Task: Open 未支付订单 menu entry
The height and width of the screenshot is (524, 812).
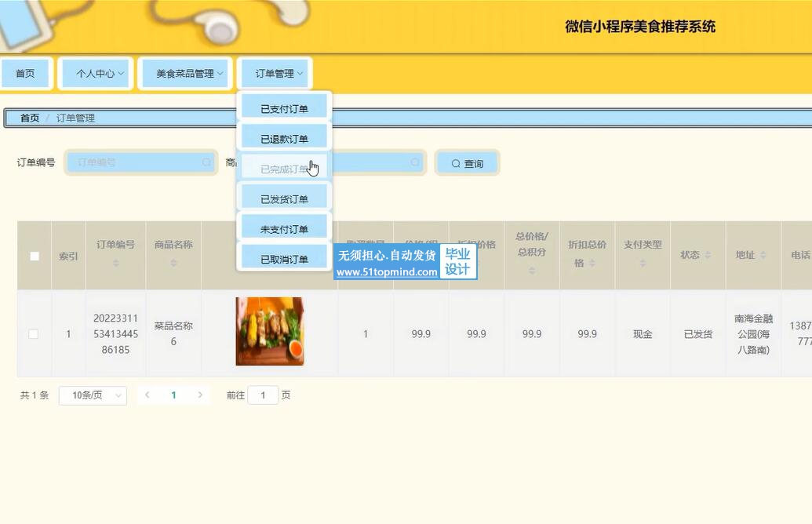Action: pyautogui.click(x=284, y=228)
